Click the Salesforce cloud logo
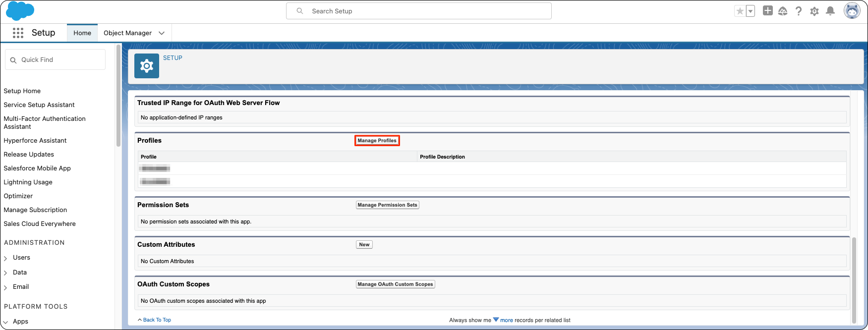This screenshot has height=330, width=868. 20,11
